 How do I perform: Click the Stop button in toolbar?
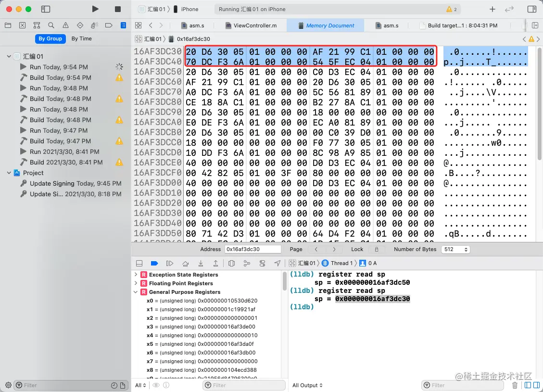[x=118, y=9]
